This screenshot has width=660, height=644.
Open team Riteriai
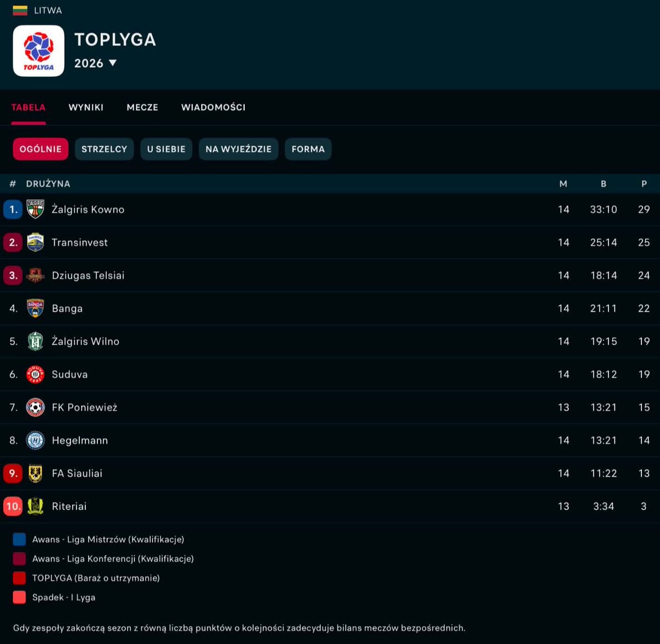[69, 507]
